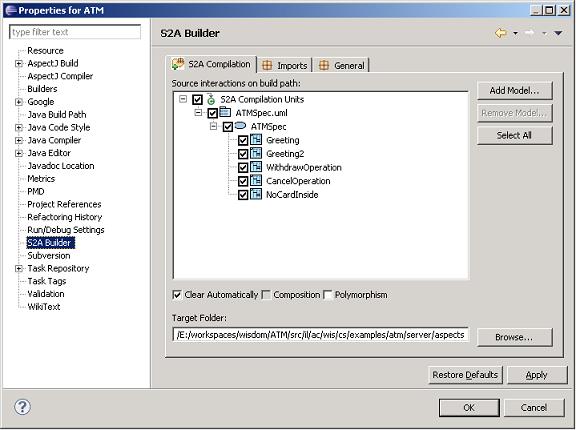
Task: Click the Greeting interaction diagram icon
Action: pos(256,140)
